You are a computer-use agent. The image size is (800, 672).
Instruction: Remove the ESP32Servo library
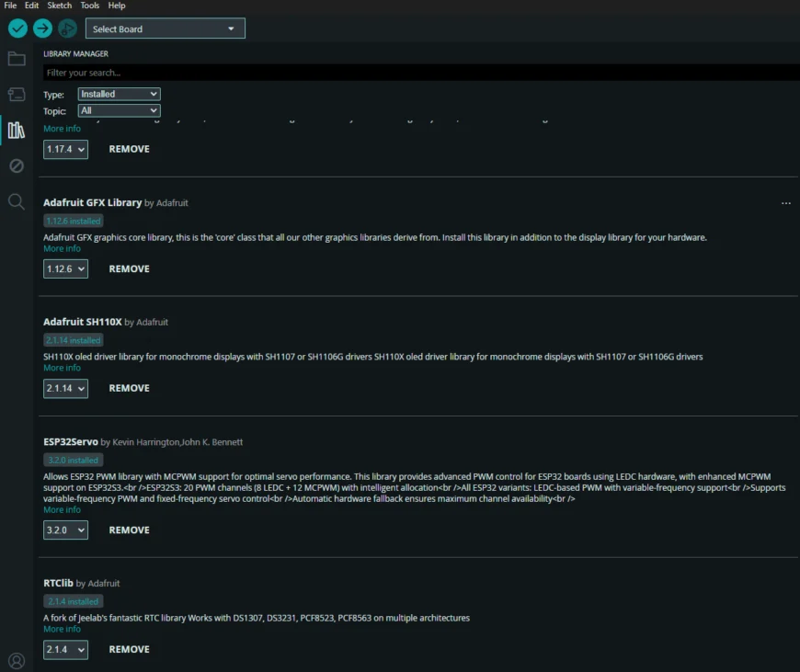[129, 530]
